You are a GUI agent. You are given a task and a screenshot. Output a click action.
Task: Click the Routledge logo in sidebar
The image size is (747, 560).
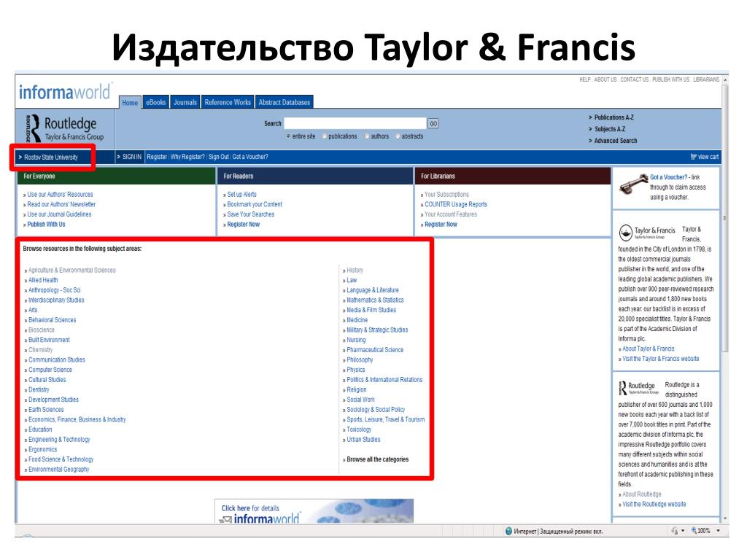coord(638,388)
